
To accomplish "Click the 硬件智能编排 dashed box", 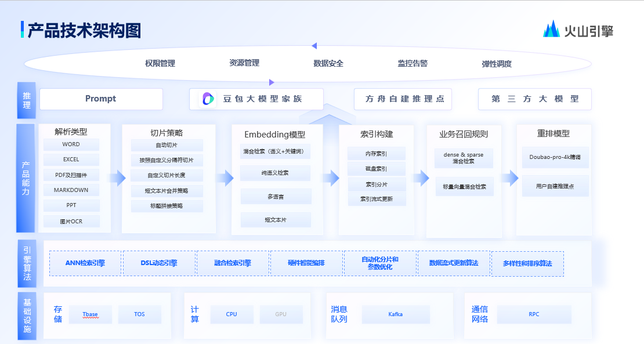I will point(306,263).
